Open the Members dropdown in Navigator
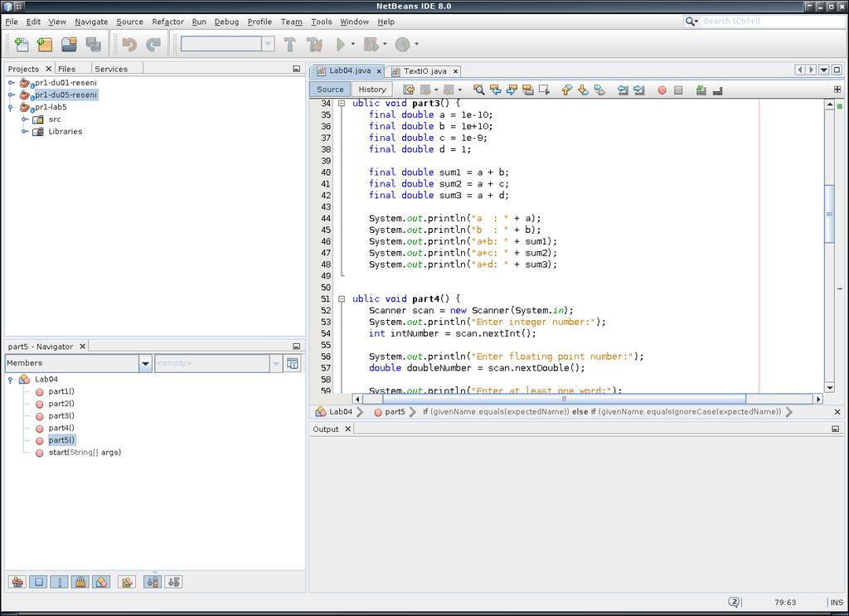The height and width of the screenshot is (616, 849). [x=144, y=363]
